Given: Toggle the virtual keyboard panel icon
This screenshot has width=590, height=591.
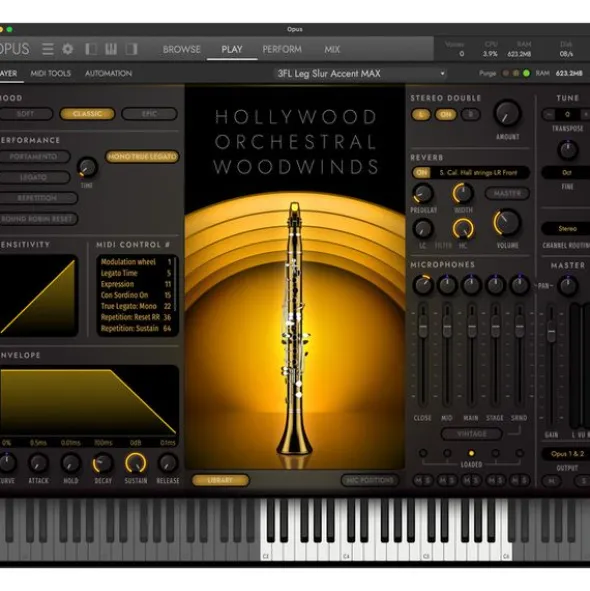Looking at the screenshot, I should [x=111, y=49].
